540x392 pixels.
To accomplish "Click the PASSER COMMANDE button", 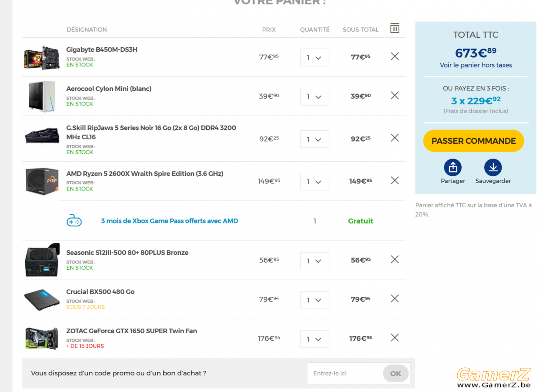I will pyautogui.click(x=473, y=141).
